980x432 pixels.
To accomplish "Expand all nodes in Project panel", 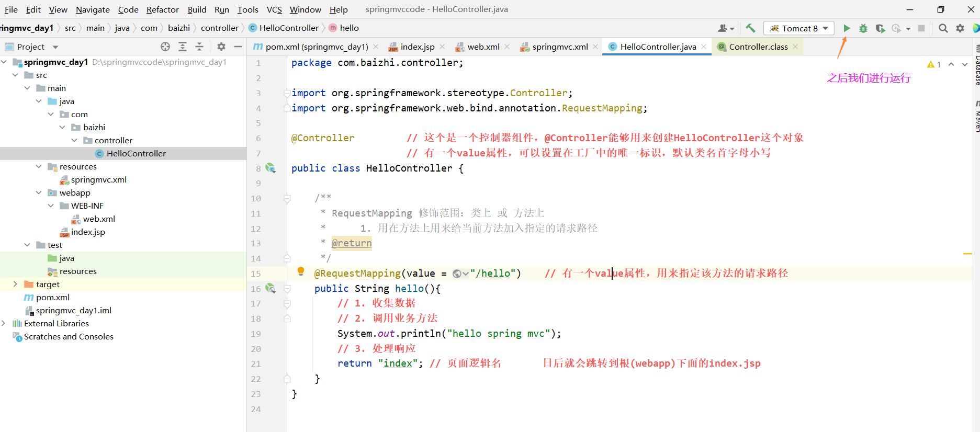I will coord(183,47).
